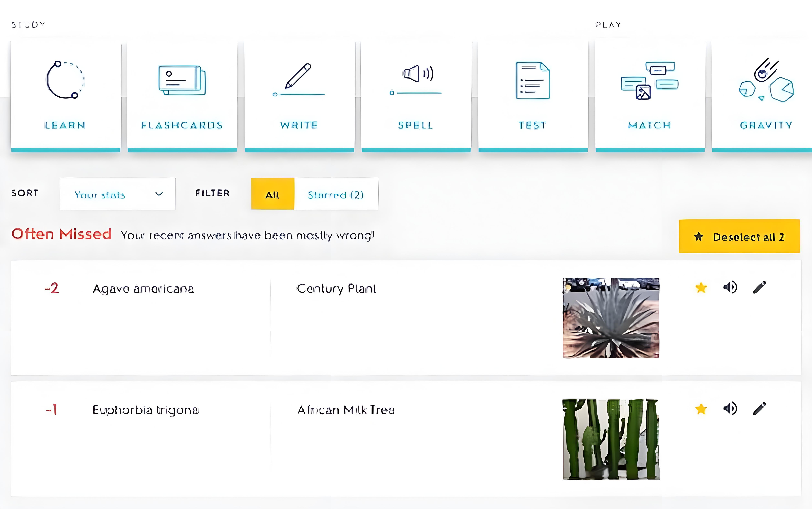This screenshot has height=509, width=812.
Task: Select the Test mode icon
Action: tap(532, 94)
